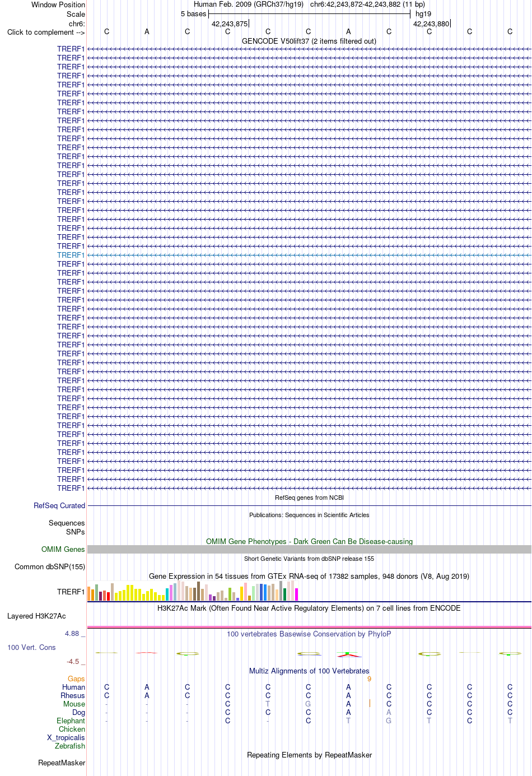
Task: Click 'OMIM Gene Phenotypes - Dark Green Can Be Disease-causing'
Action: pos(309,541)
